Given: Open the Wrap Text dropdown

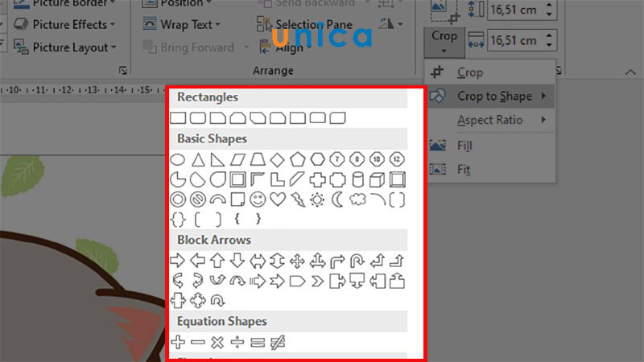Looking at the screenshot, I should pyautogui.click(x=182, y=25).
